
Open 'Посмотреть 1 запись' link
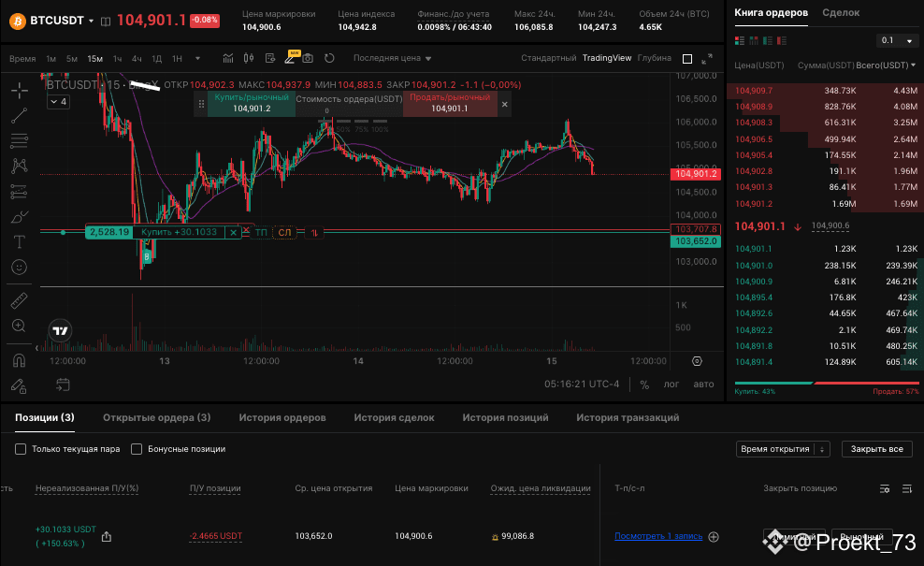click(x=658, y=536)
